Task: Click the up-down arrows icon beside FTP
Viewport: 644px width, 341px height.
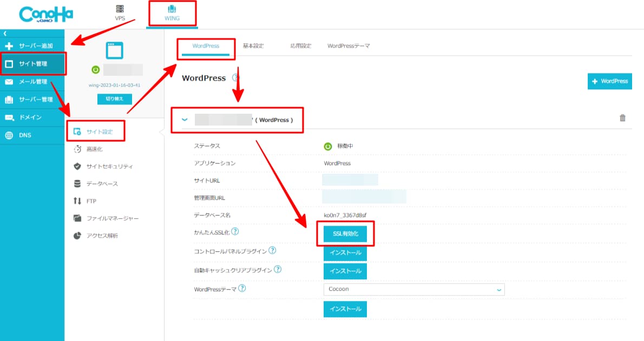Action: click(77, 201)
